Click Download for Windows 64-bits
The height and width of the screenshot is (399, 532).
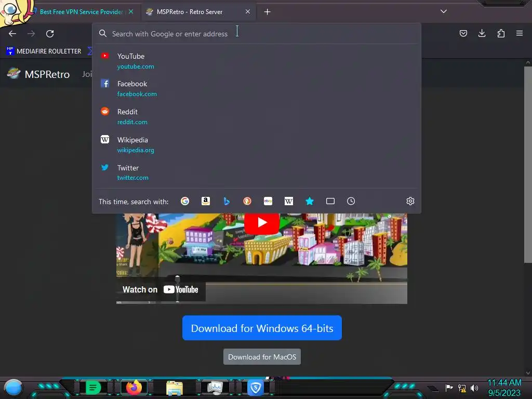(x=262, y=328)
